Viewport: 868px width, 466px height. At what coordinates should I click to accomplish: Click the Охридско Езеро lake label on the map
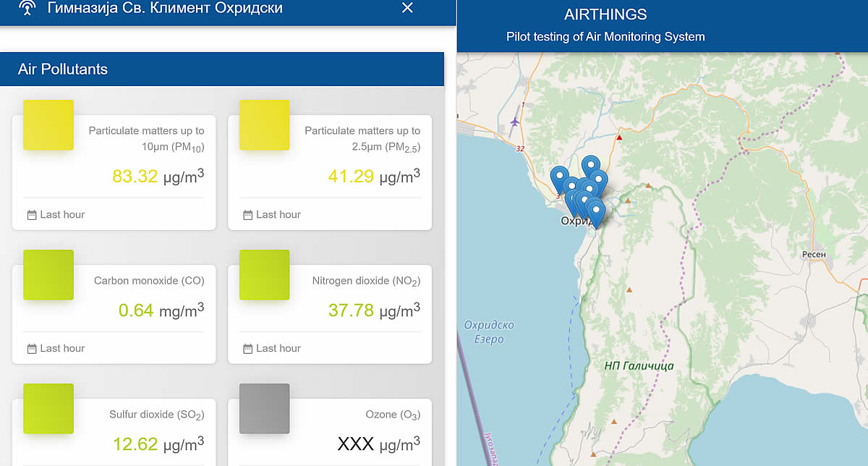[489, 332]
